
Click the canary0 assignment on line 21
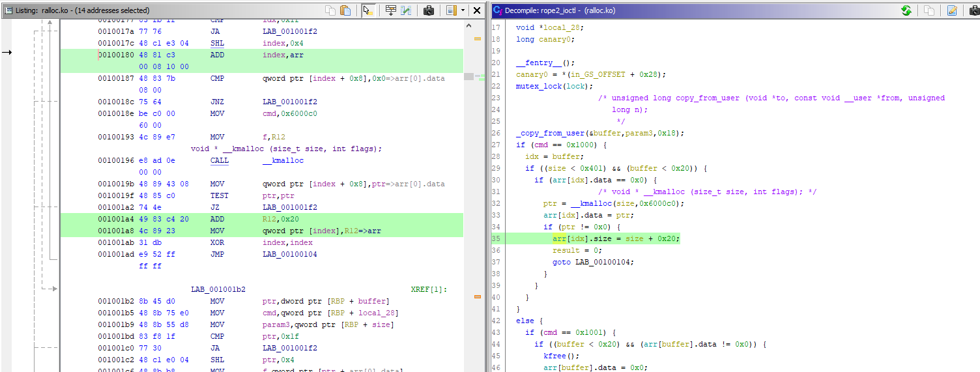591,74
